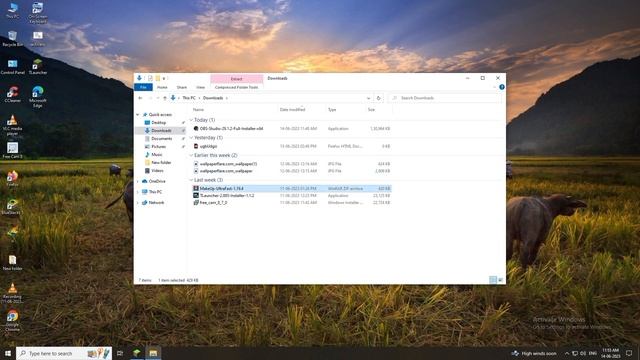Click File Explorer taskbar icon
The width and height of the screenshot is (640, 360).
153,353
